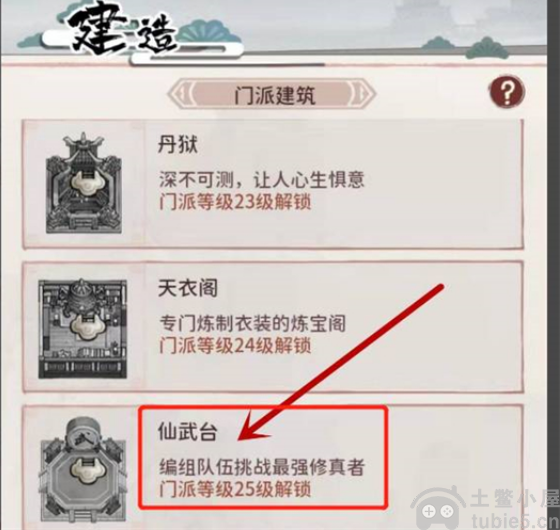The width and height of the screenshot is (560, 530).
Task: Click 编组队伍挑战最强修真者 description
Action: pyautogui.click(x=262, y=467)
